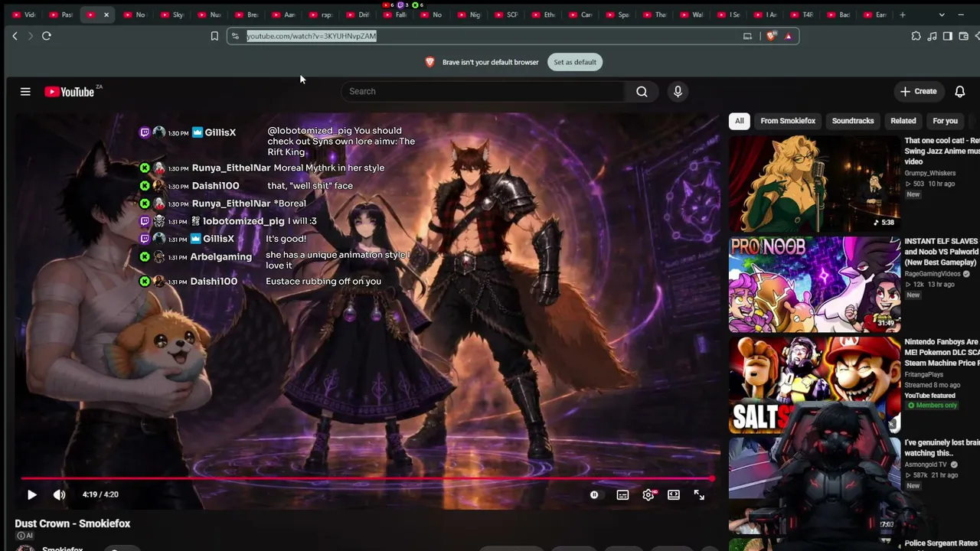980x551 pixels.
Task: Click chat message "Eustace rubbing off on you"
Action: [x=323, y=282]
